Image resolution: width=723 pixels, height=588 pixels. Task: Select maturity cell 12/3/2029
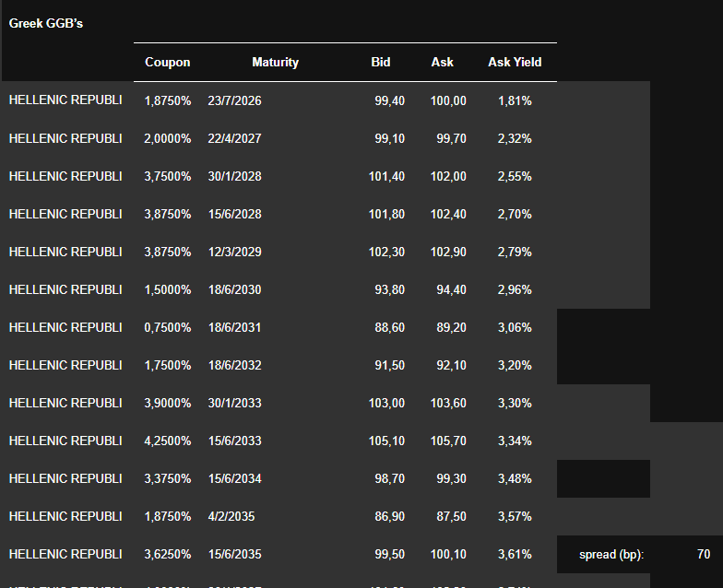(x=234, y=253)
